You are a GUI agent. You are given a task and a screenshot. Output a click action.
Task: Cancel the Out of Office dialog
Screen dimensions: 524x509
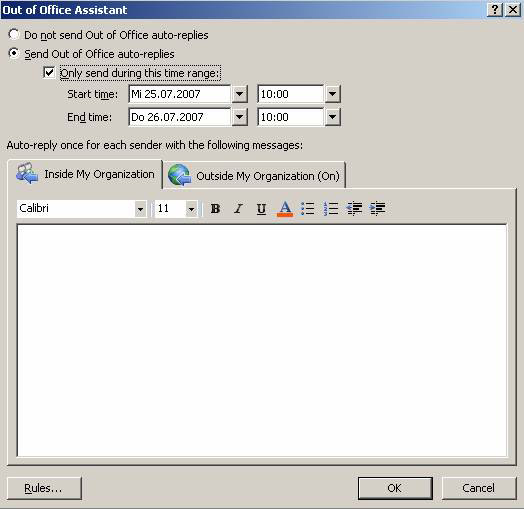479,488
